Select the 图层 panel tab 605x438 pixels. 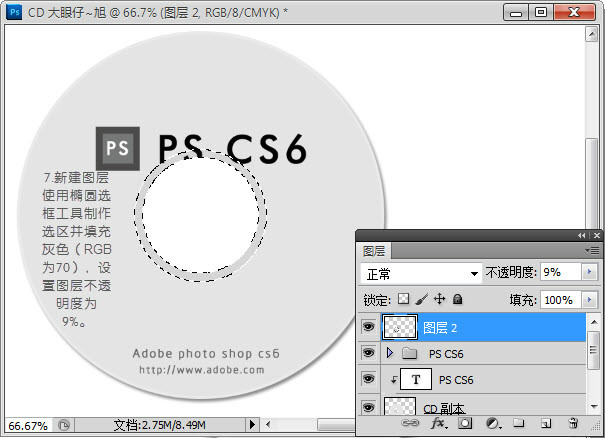pyautogui.click(x=375, y=251)
